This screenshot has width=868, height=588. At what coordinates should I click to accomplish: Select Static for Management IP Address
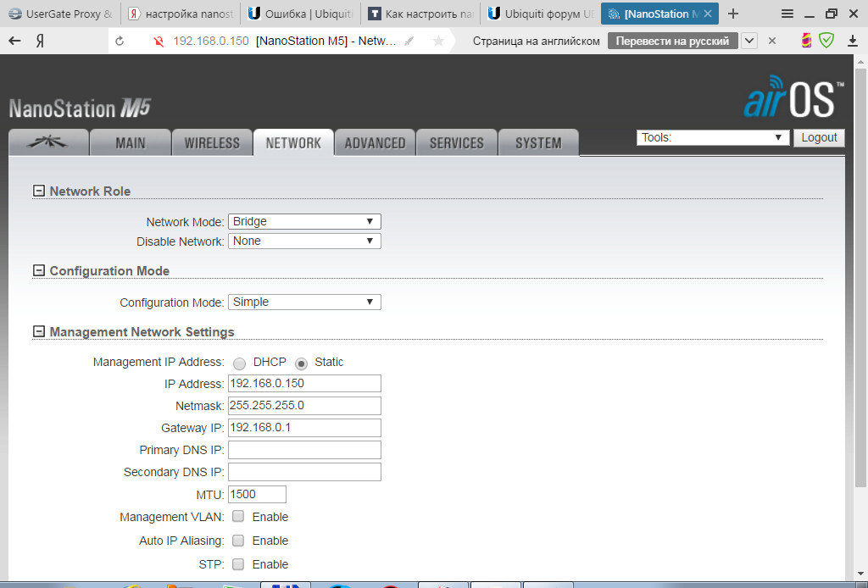(301, 363)
